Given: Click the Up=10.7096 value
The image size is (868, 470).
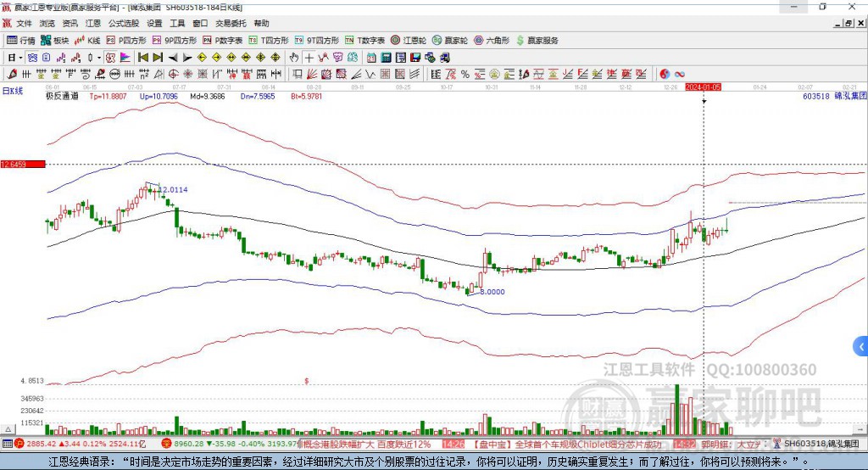Looking at the screenshot, I should (159, 96).
